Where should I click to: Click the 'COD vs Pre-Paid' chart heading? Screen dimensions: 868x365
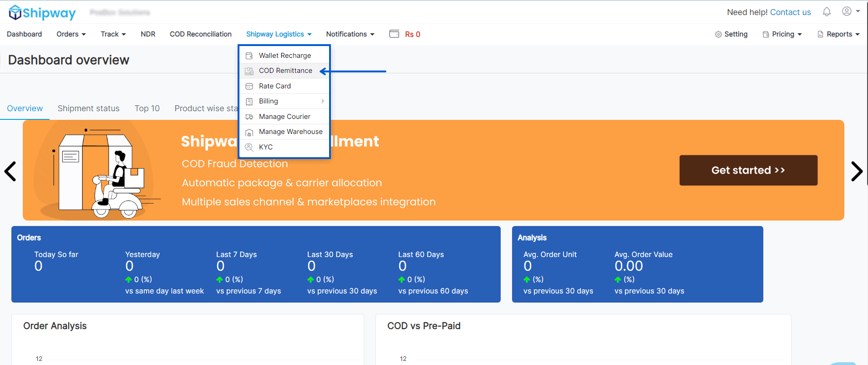[x=424, y=326]
